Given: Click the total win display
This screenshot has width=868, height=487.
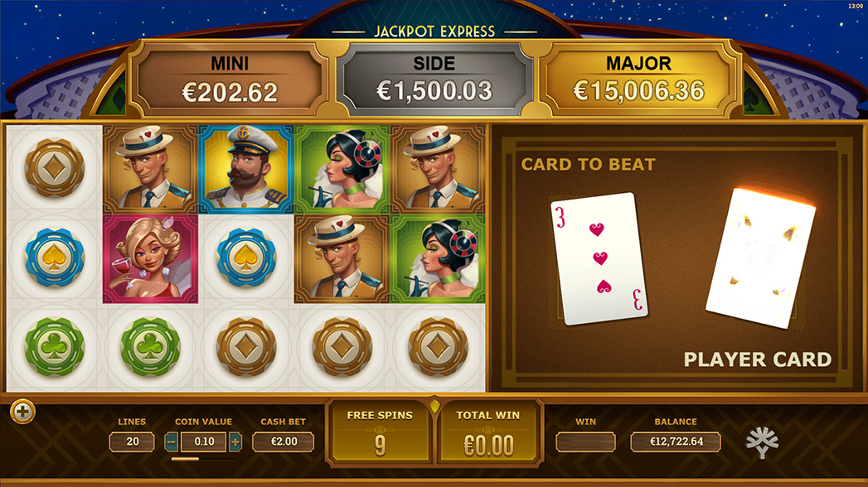Looking at the screenshot, I should click(x=488, y=433).
